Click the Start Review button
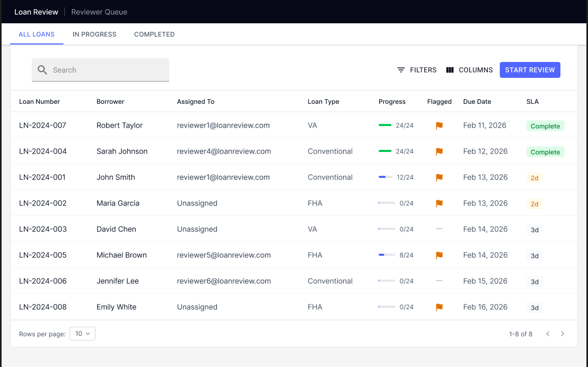The width and height of the screenshot is (588, 367). pos(530,69)
